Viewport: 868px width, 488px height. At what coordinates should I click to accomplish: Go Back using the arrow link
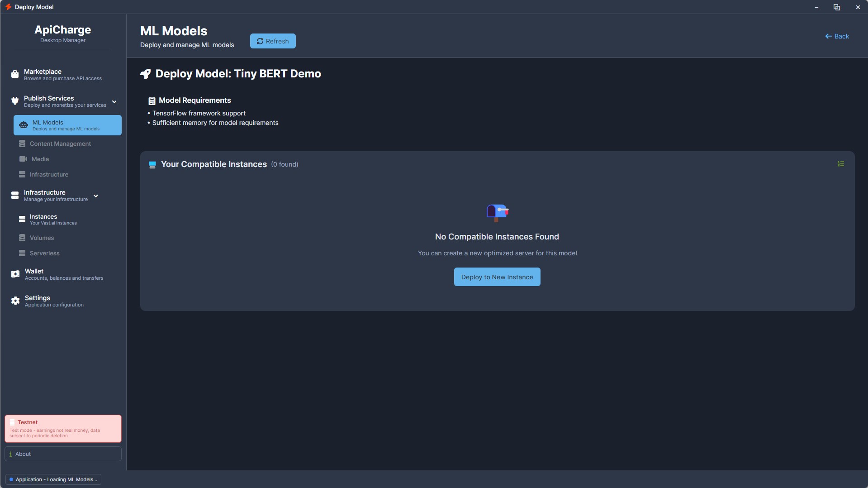[837, 36]
